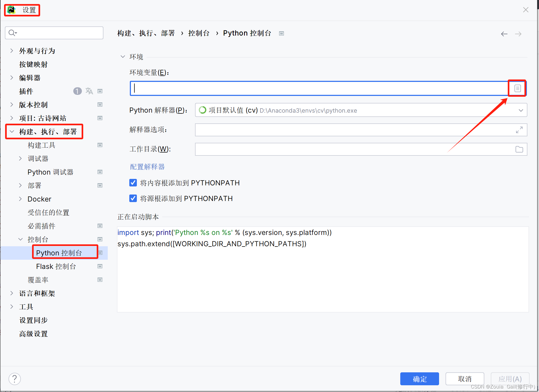Click the back navigation arrow
Viewport: 539px width, 392px height.
[504, 34]
